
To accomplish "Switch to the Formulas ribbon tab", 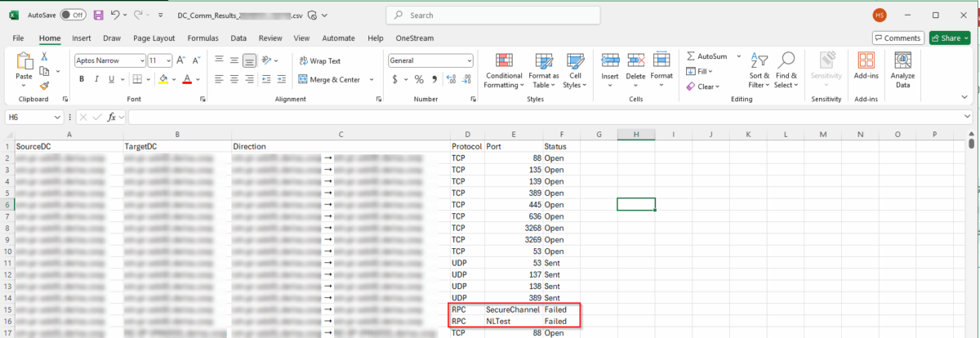I will pos(203,38).
